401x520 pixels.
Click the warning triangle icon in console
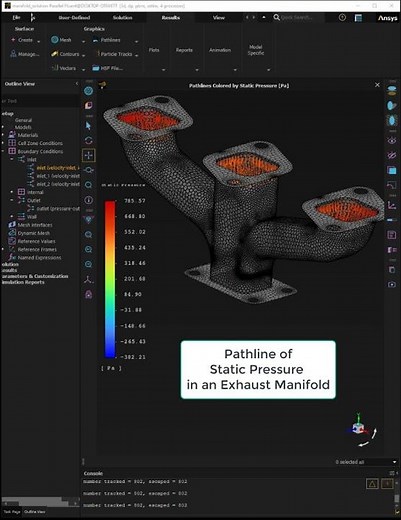click(x=372, y=484)
